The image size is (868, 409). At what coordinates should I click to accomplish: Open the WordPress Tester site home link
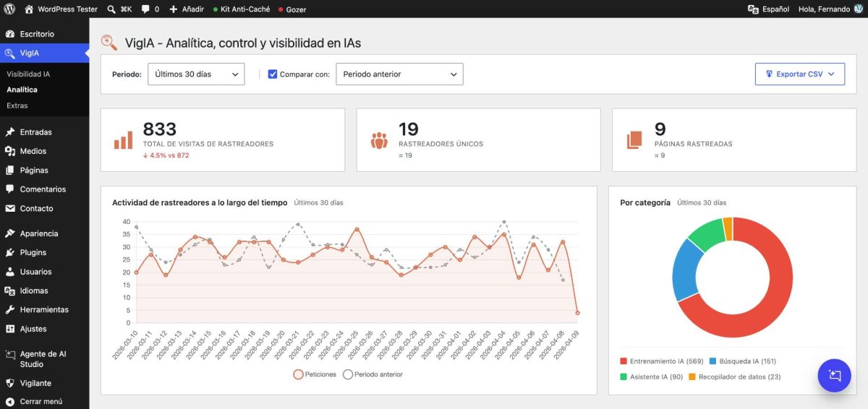pyautogui.click(x=60, y=9)
